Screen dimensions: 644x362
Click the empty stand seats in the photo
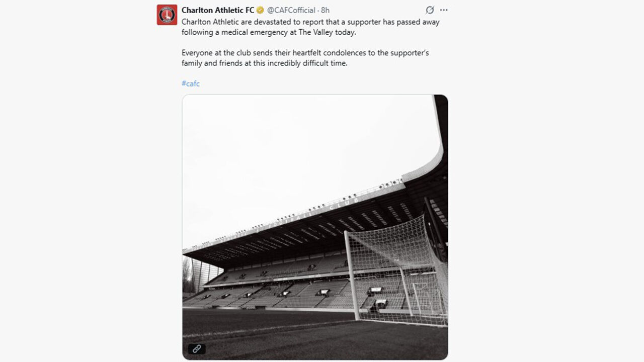[x=282, y=292]
